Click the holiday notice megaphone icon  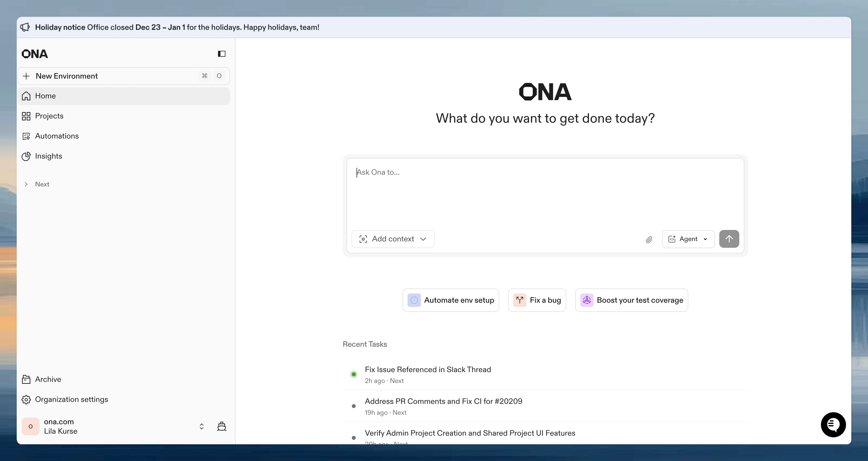(x=25, y=27)
